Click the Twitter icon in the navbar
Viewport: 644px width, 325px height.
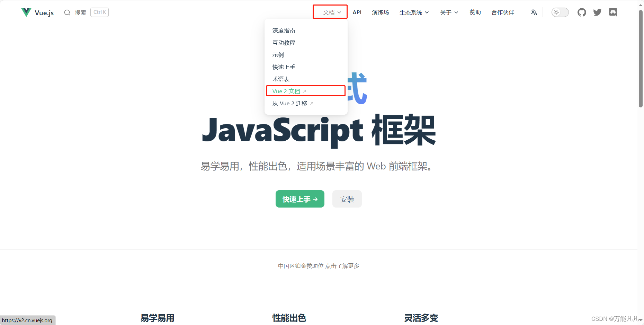597,12
